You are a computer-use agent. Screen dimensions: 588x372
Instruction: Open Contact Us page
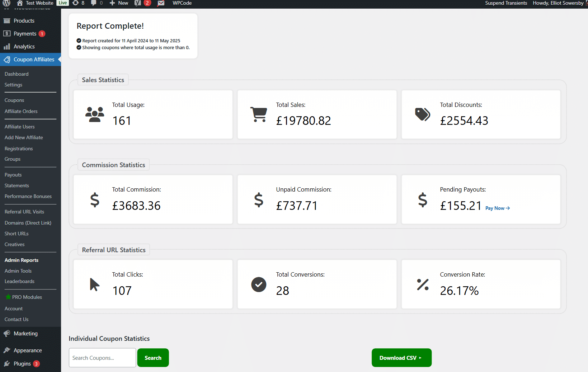[17, 319]
